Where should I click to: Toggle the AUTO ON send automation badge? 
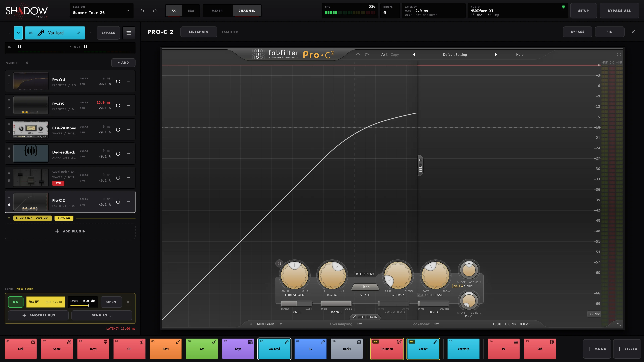tap(64, 218)
